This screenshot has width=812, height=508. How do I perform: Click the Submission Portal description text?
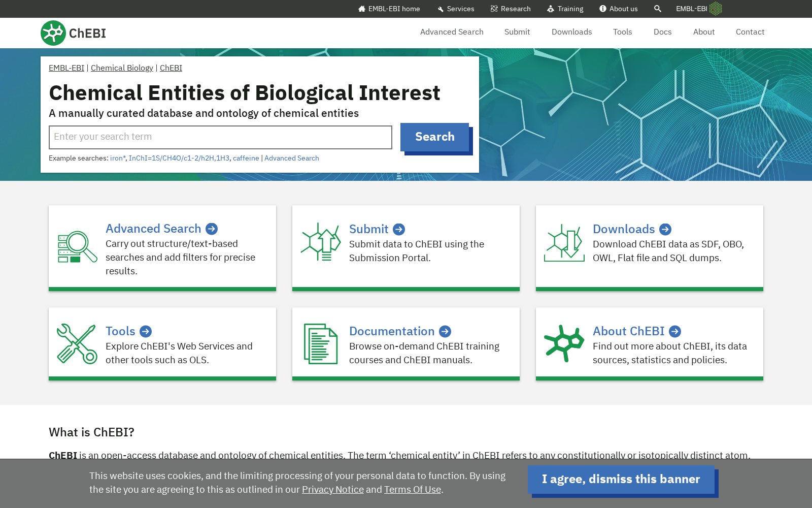(417, 251)
